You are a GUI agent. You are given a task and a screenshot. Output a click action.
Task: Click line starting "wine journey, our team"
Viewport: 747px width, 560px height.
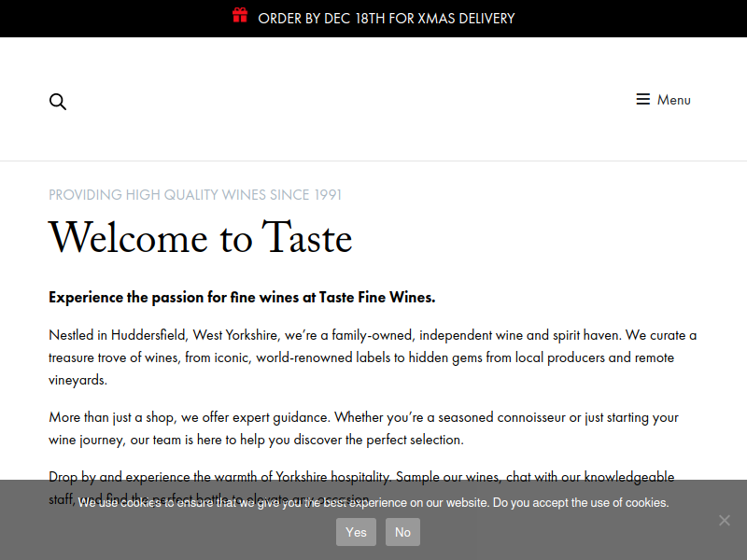(256, 440)
